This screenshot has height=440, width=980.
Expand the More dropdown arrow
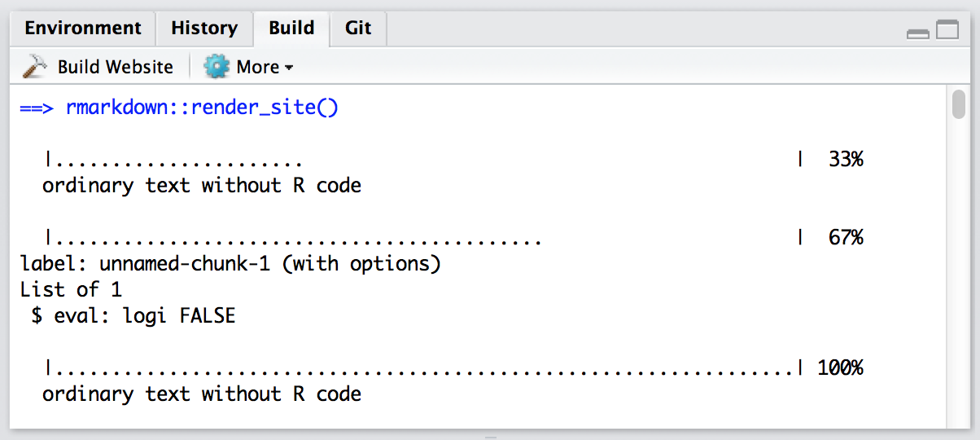click(x=289, y=68)
